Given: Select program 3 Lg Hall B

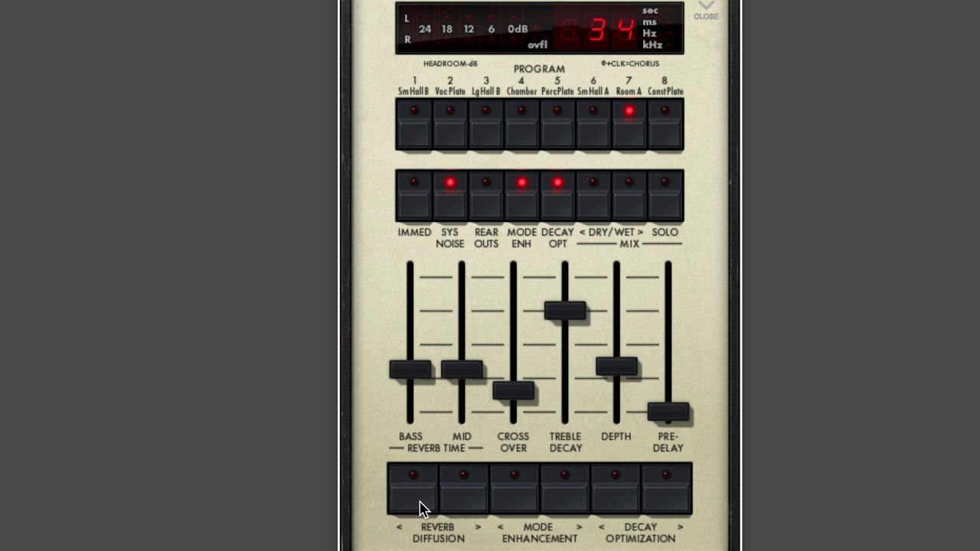Looking at the screenshot, I should pos(486,124).
